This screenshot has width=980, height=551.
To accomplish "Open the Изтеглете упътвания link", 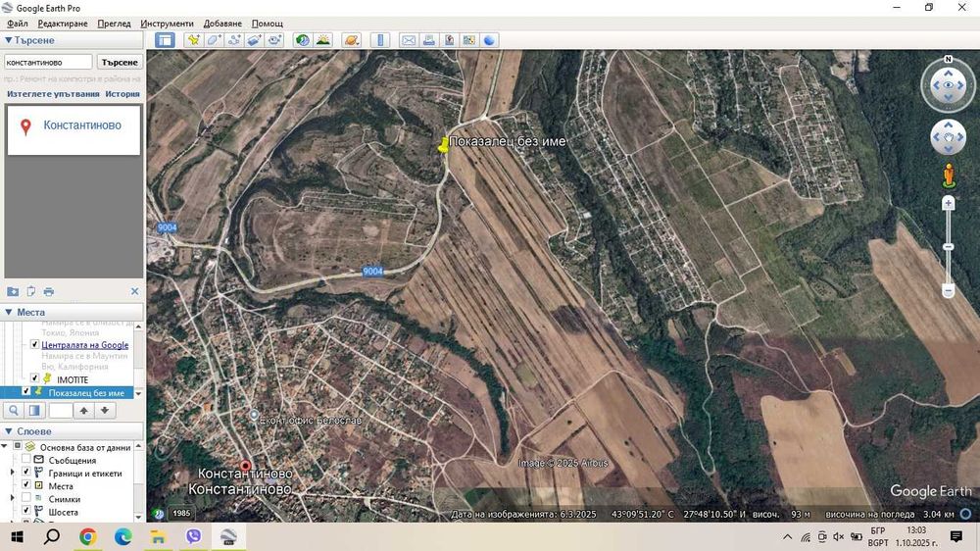I will [x=53, y=94].
